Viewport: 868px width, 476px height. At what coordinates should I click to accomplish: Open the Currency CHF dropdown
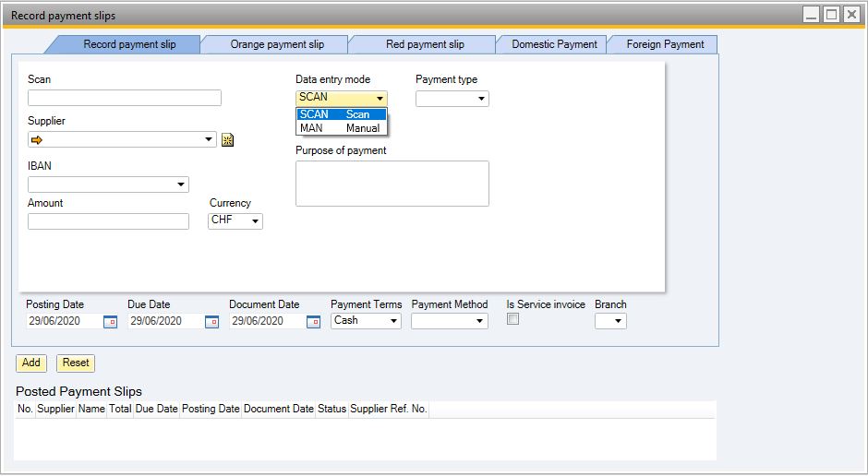(255, 221)
